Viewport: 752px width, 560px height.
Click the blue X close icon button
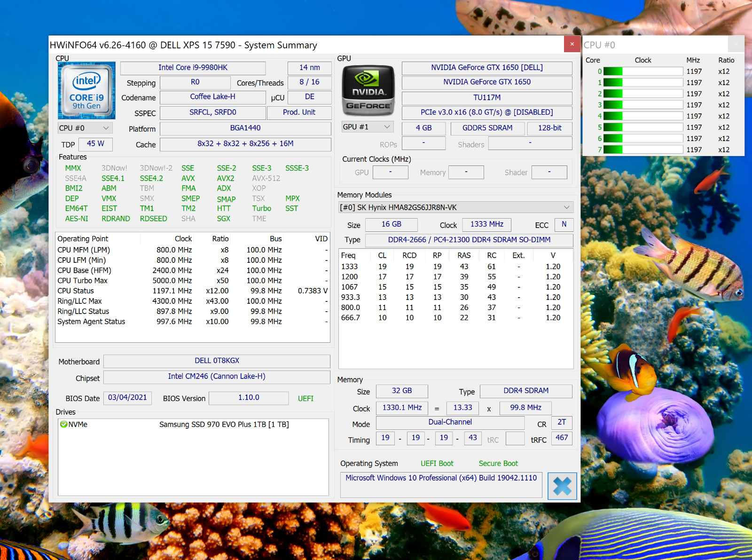(562, 486)
